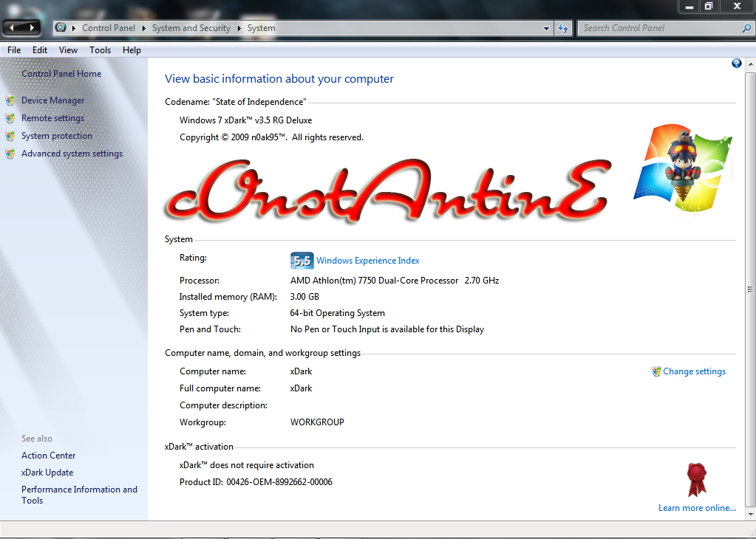Click the Product ID number text
The width and height of the screenshot is (756, 539).
(x=279, y=481)
